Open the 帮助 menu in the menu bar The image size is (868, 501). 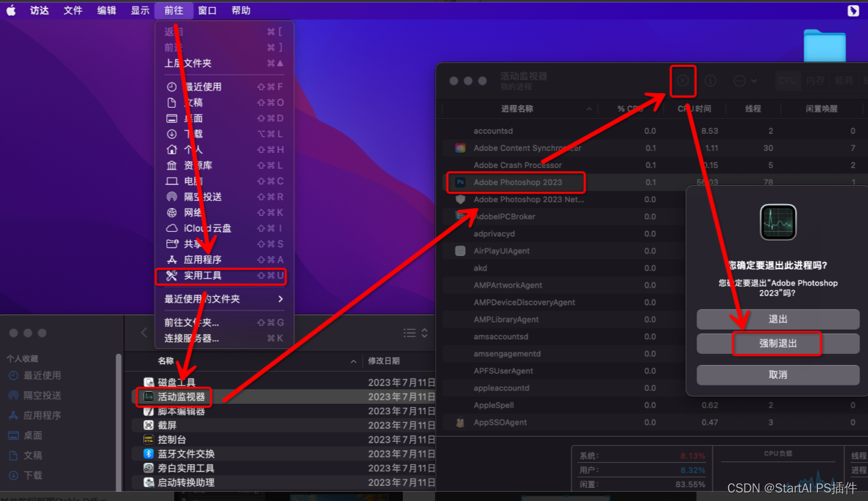241,11
